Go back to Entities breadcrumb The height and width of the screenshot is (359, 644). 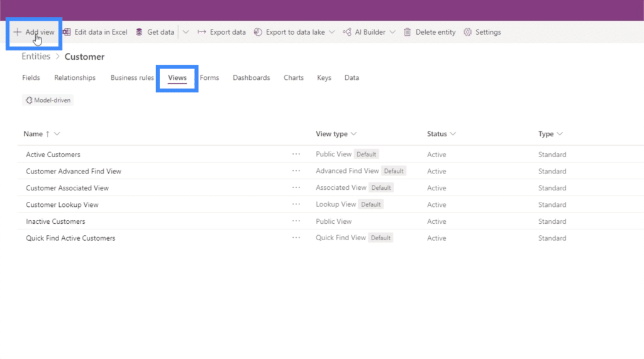coord(36,57)
